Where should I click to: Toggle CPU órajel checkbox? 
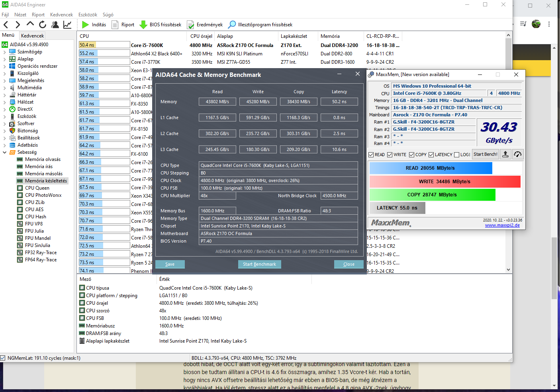point(82,303)
